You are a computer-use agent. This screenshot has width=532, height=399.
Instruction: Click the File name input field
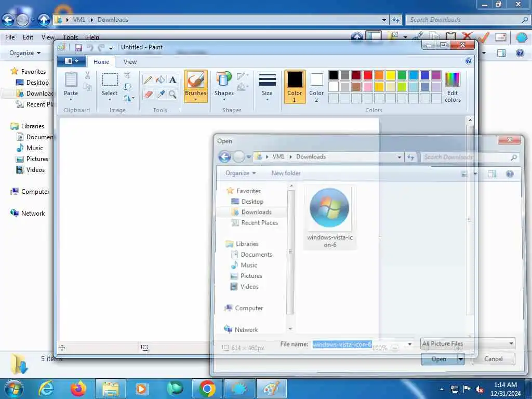click(x=358, y=344)
